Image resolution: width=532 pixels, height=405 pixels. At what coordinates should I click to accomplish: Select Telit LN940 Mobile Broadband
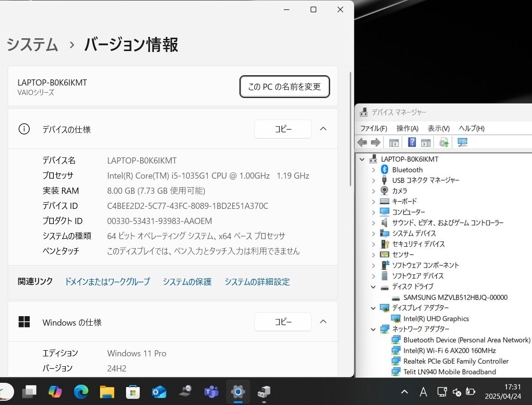click(x=449, y=372)
